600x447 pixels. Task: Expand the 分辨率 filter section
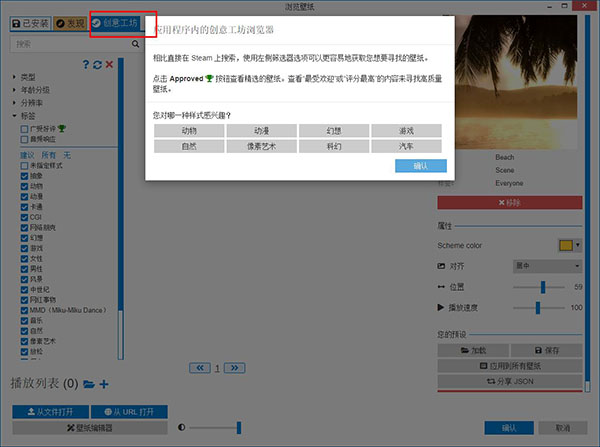click(x=14, y=102)
